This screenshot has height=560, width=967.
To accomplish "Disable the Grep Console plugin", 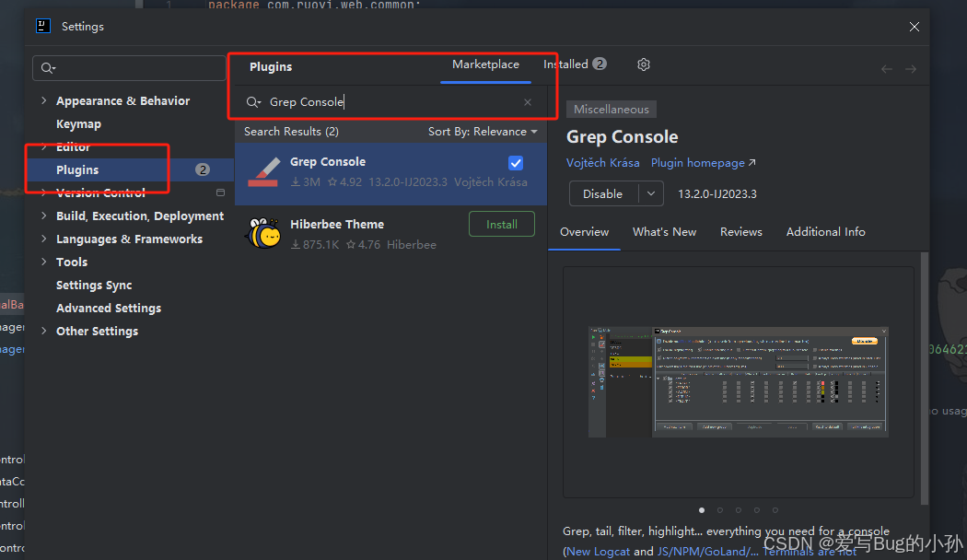I will click(x=604, y=193).
